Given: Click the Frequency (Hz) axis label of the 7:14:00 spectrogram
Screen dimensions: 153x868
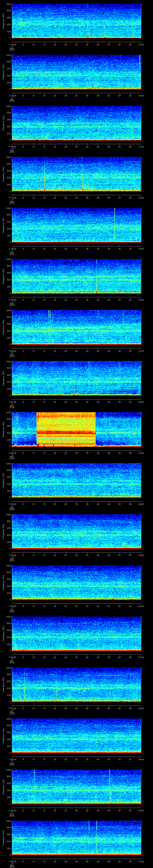Looking at the screenshot, I should pos(3,21).
